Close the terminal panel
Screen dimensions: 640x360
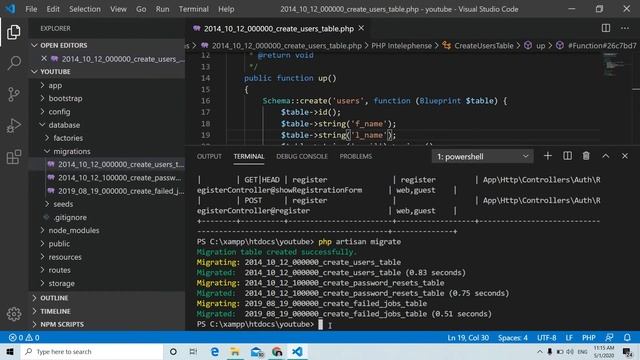[625, 156]
